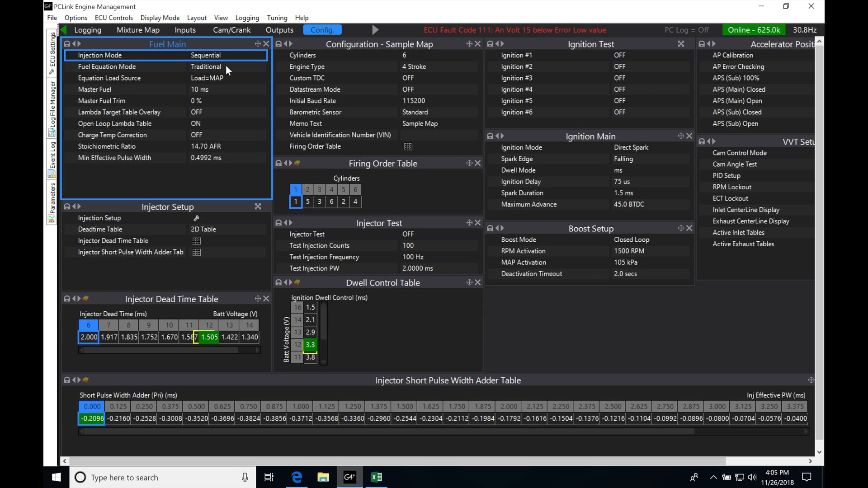Open Excel from the Windows taskbar
The width and height of the screenshot is (868, 488).
[377, 477]
